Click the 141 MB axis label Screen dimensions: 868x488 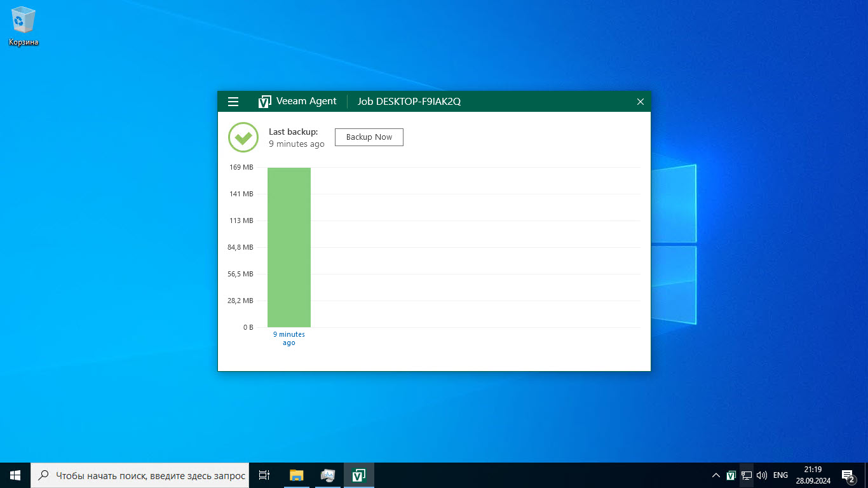click(x=241, y=194)
